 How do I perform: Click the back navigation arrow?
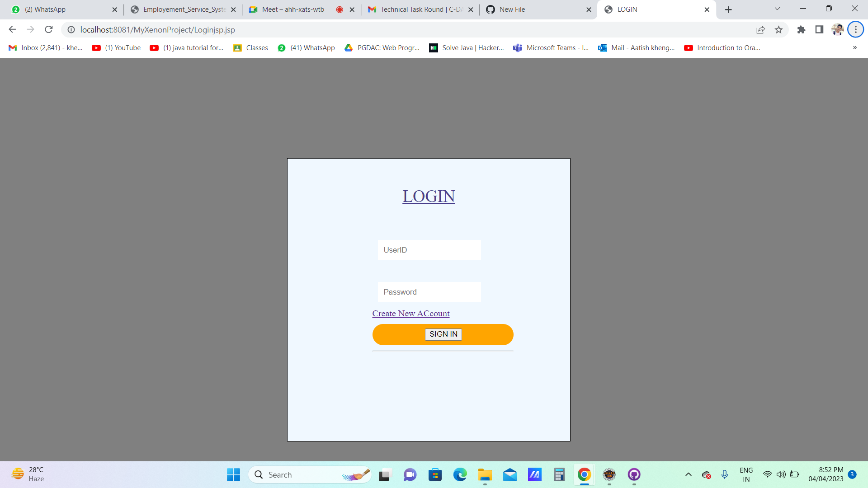(12, 29)
